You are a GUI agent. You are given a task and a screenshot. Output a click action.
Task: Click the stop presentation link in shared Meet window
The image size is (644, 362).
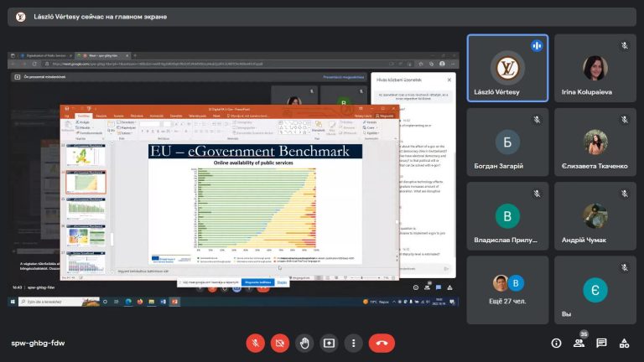[x=343, y=77]
